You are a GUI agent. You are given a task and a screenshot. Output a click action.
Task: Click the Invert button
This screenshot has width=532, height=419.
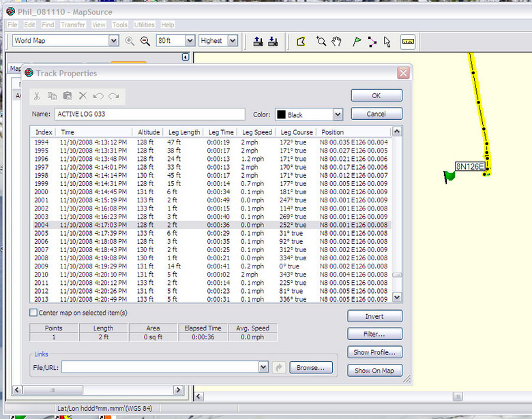[x=374, y=316]
